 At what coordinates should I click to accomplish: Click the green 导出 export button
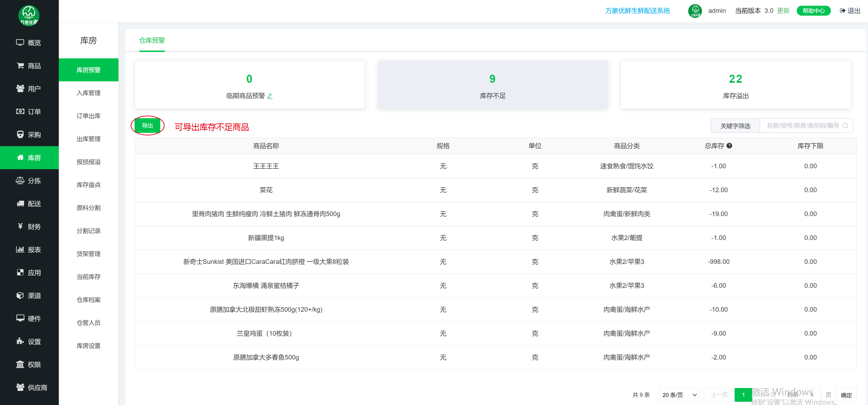(x=147, y=125)
